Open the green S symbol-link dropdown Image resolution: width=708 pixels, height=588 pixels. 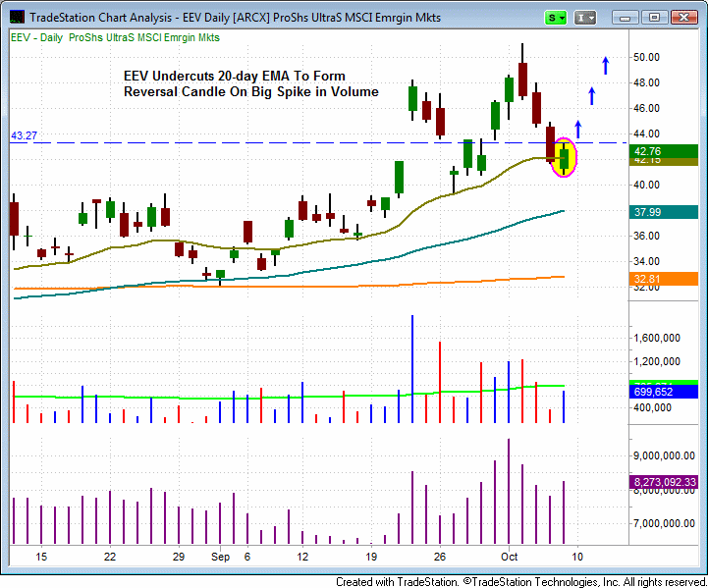[556, 18]
